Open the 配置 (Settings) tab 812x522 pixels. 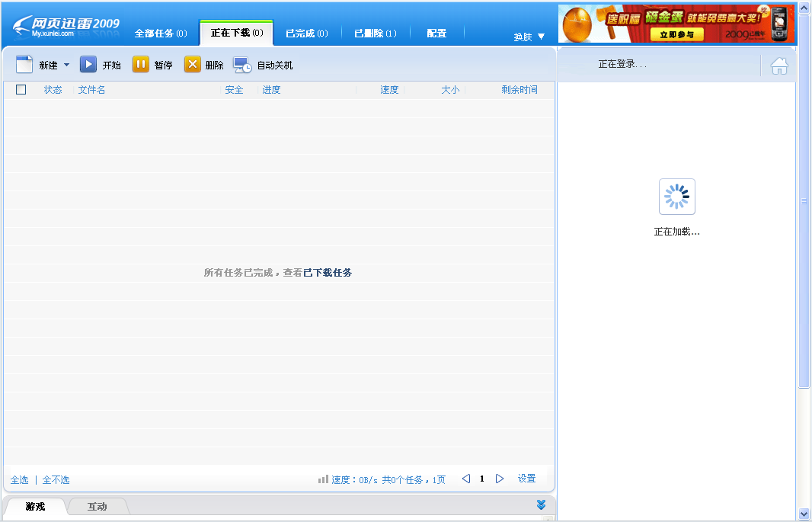point(436,33)
